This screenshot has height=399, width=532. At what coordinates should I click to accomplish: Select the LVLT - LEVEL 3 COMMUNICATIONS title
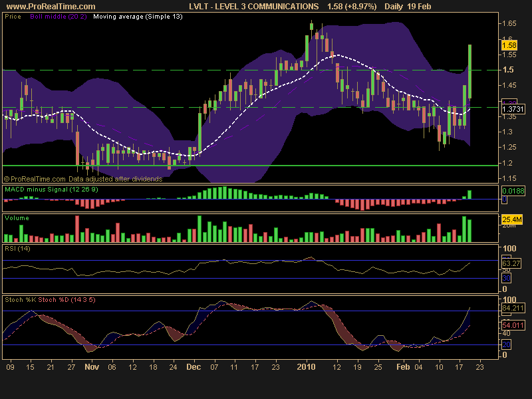(254, 7)
